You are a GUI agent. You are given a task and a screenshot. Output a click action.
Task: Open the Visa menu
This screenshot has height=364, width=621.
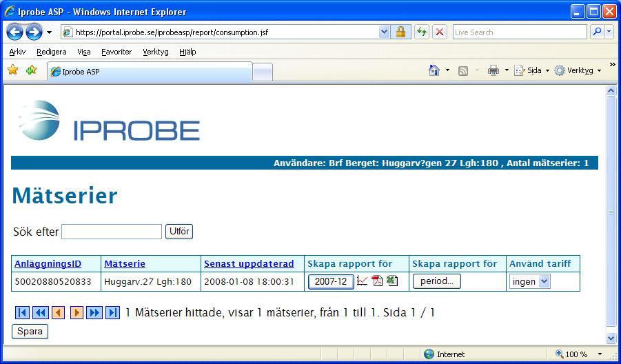coord(84,52)
